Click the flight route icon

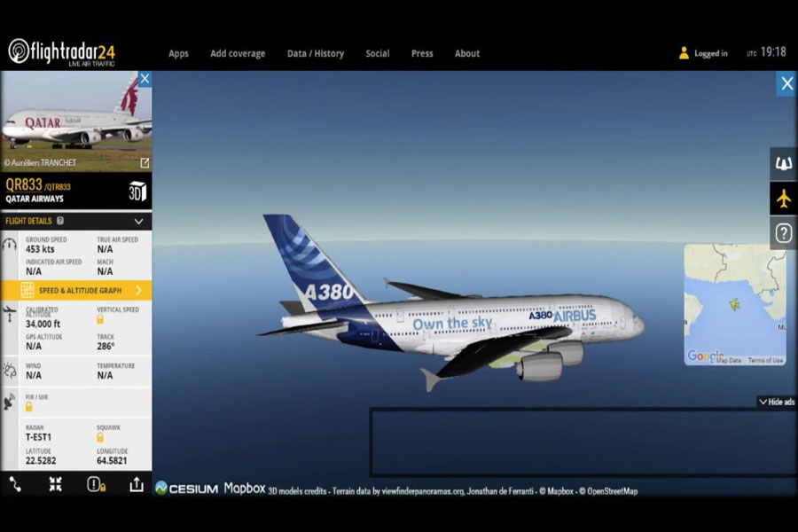tap(15, 484)
